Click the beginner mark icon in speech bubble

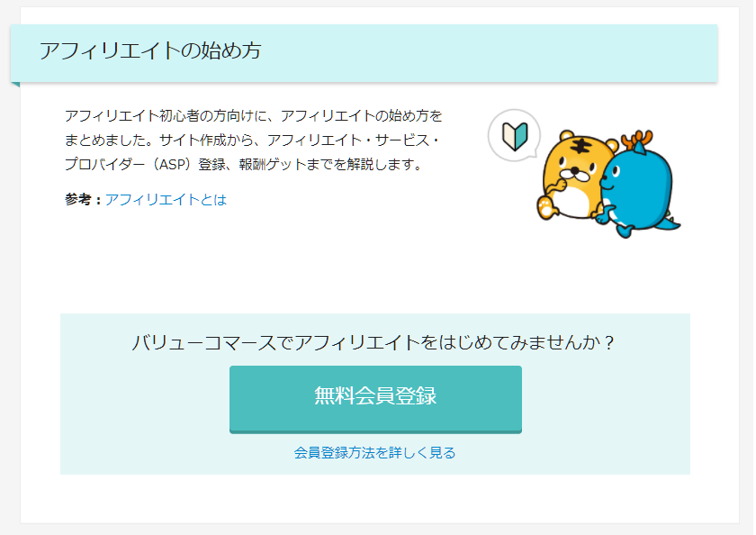[515, 137]
